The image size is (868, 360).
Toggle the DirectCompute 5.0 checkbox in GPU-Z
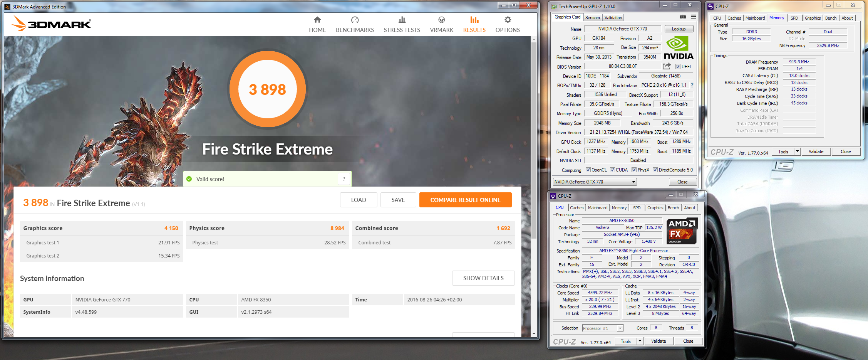pyautogui.click(x=655, y=170)
